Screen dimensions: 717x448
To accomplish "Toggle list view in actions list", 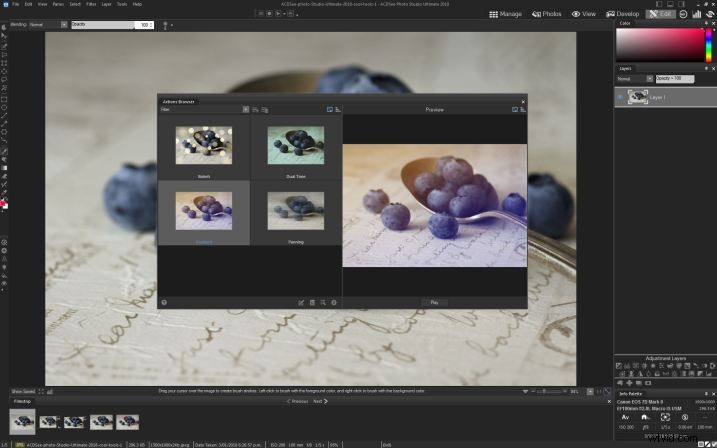I will tap(338, 110).
